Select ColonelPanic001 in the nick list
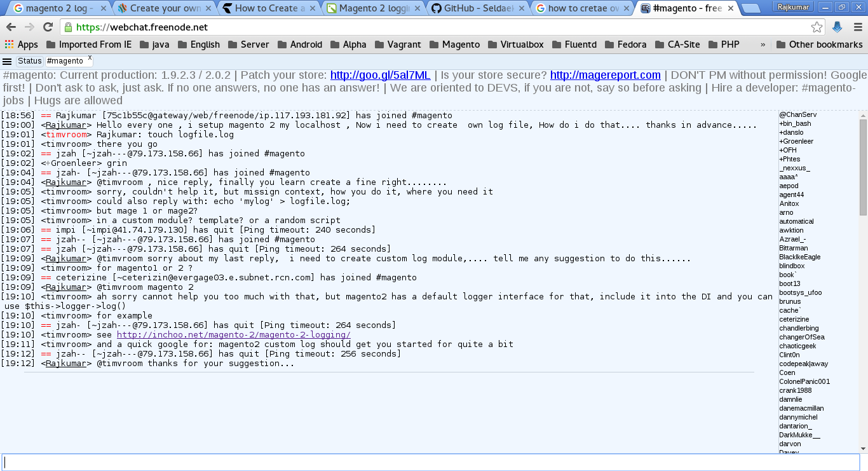The width and height of the screenshot is (868, 471). pyautogui.click(x=804, y=381)
